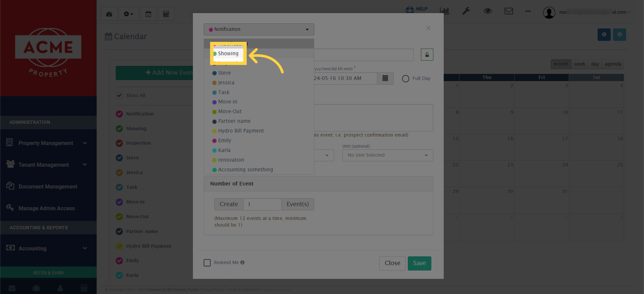Toggle the Steve calendar filter
This screenshot has height=294, width=644.
pos(119,158)
